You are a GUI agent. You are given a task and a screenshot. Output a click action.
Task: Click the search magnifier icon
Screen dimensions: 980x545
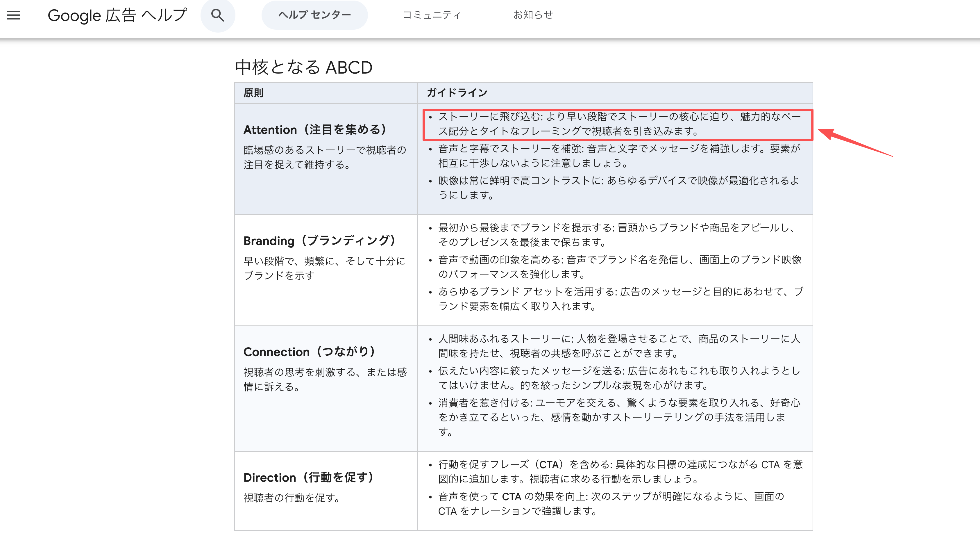tap(218, 15)
